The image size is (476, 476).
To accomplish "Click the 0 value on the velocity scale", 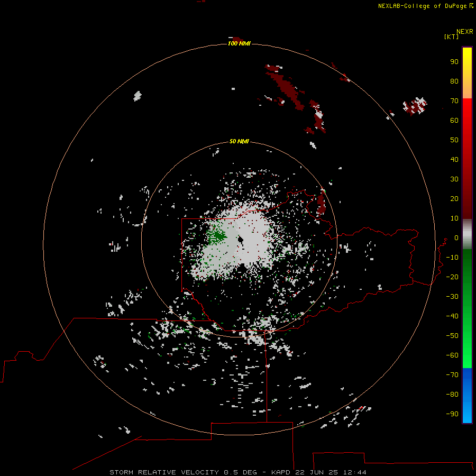I will click(456, 237).
